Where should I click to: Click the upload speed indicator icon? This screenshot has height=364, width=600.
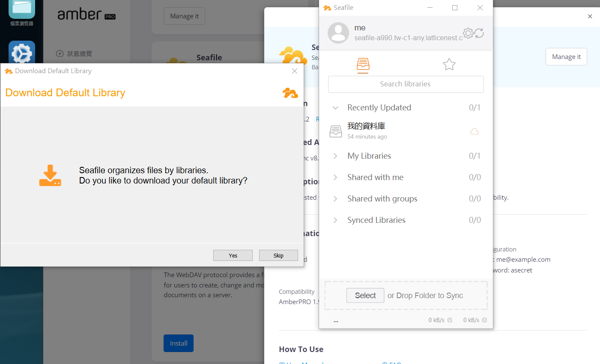click(484, 320)
